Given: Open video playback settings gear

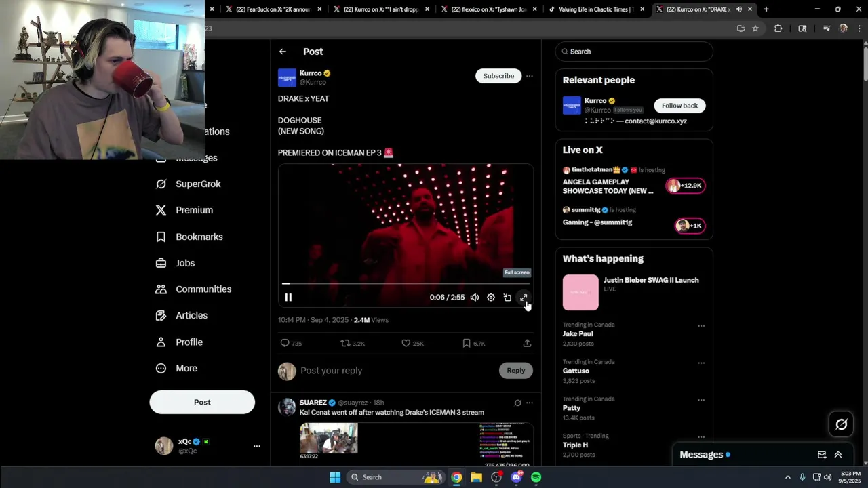Looking at the screenshot, I should (491, 298).
